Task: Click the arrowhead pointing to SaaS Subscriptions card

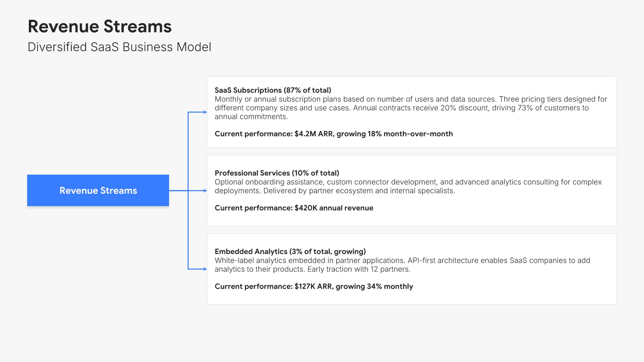Action: pos(205,112)
